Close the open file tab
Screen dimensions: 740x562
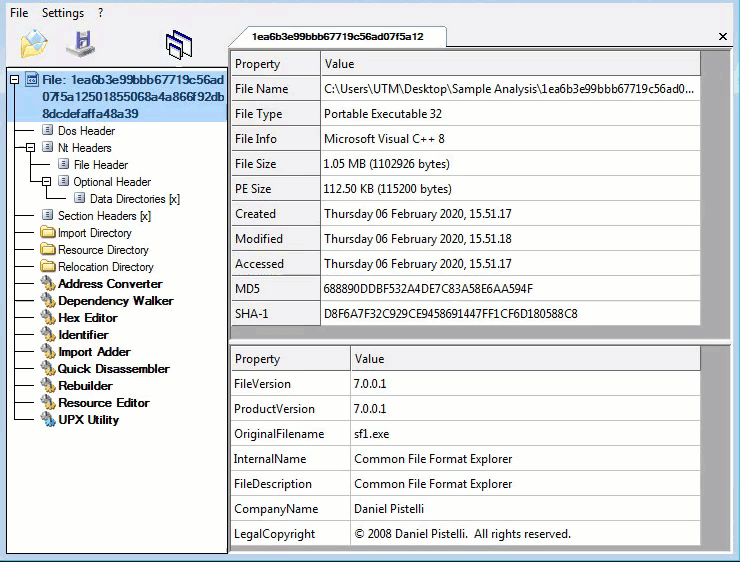click(x=723, y=37)
